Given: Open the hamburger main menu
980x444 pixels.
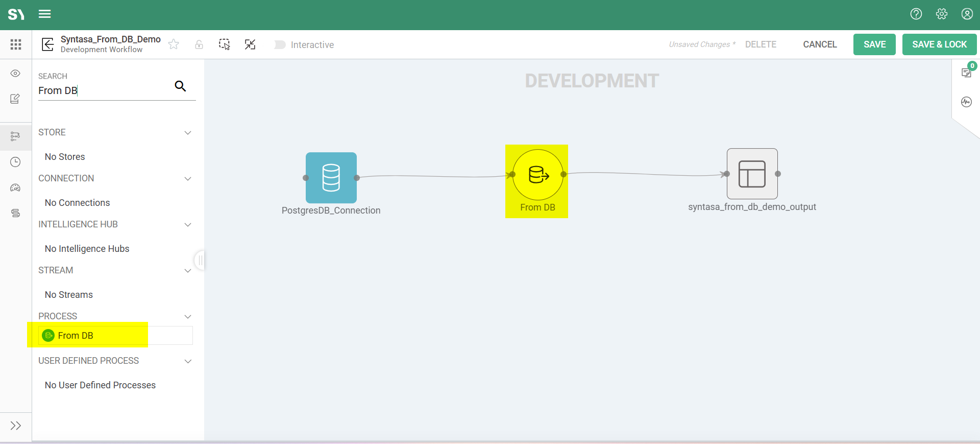Looking at the screenshot, I should (x=45, y=14).
